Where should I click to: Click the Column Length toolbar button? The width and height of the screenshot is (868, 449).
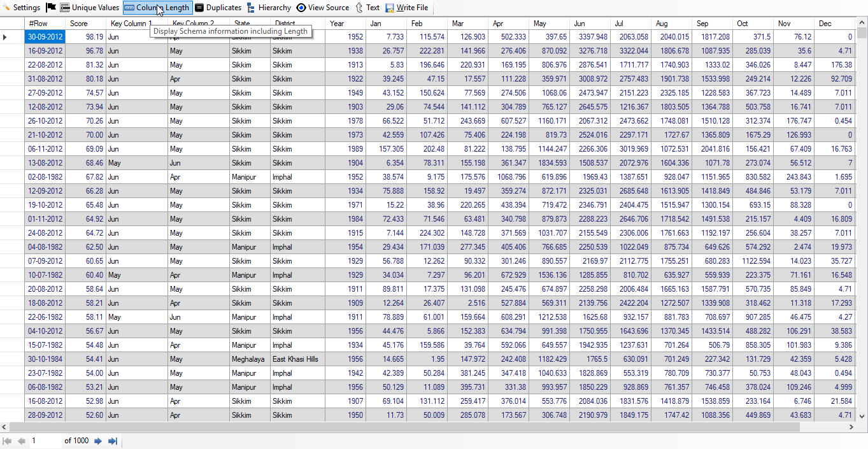tap(157, 8)
